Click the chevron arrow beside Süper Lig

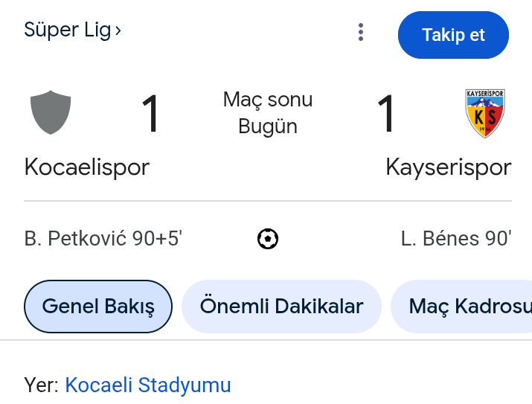click(x=118, y=31)
